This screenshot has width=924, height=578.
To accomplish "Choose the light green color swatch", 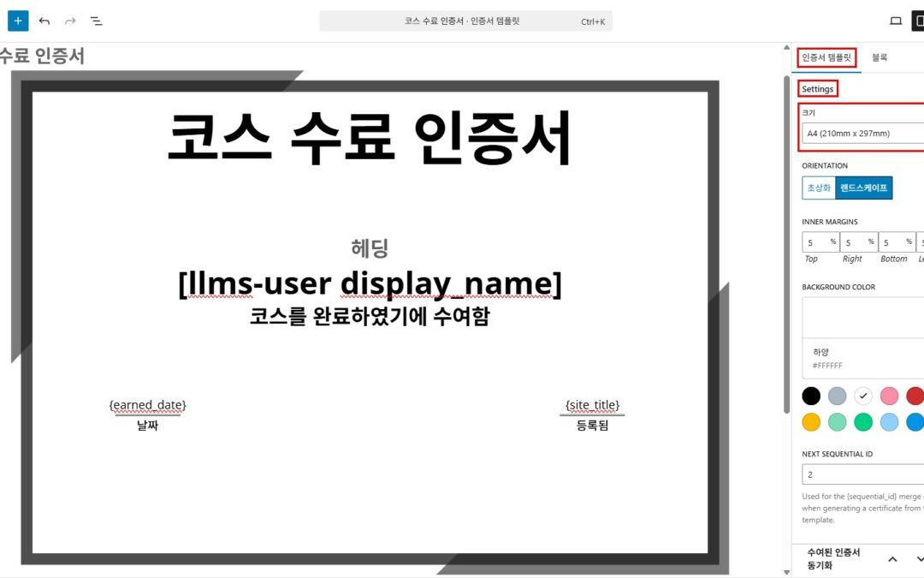I will [837, 421].
